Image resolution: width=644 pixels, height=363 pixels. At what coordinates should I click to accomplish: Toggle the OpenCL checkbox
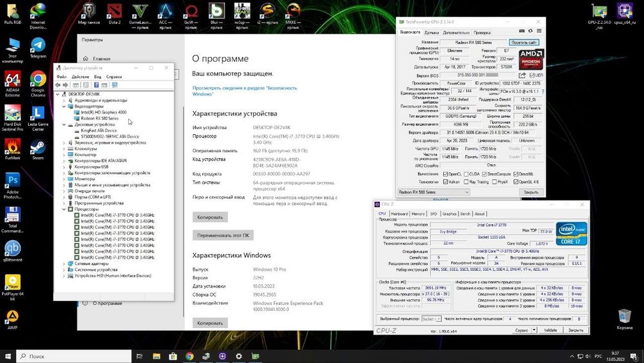446,173
